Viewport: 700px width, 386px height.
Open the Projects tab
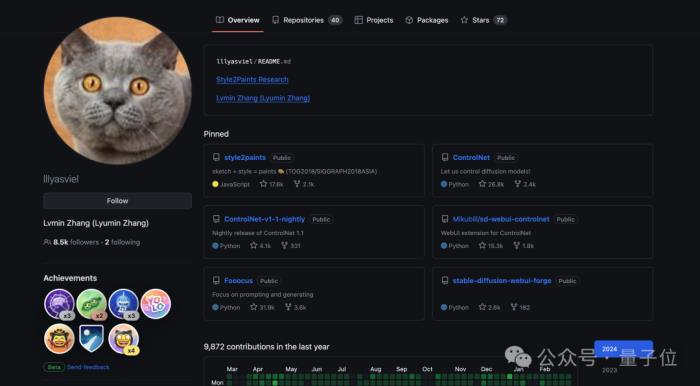click(x=374, y=20)
